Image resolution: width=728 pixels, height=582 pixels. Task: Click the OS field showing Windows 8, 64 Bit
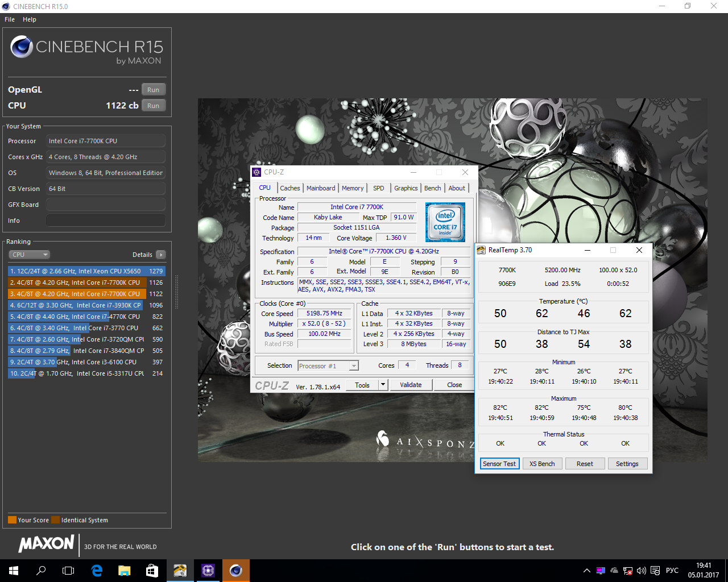[x=106, y=173]
